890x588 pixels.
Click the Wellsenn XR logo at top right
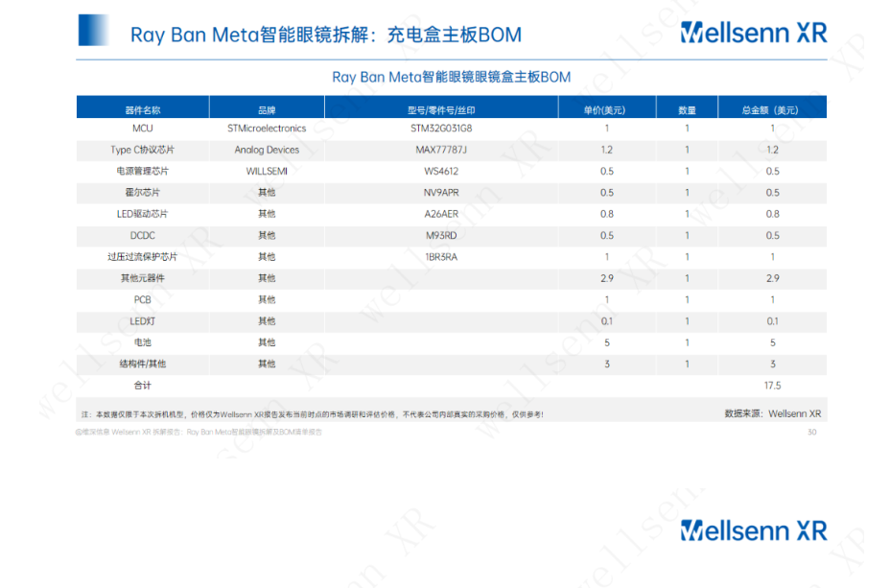point(754,33)
